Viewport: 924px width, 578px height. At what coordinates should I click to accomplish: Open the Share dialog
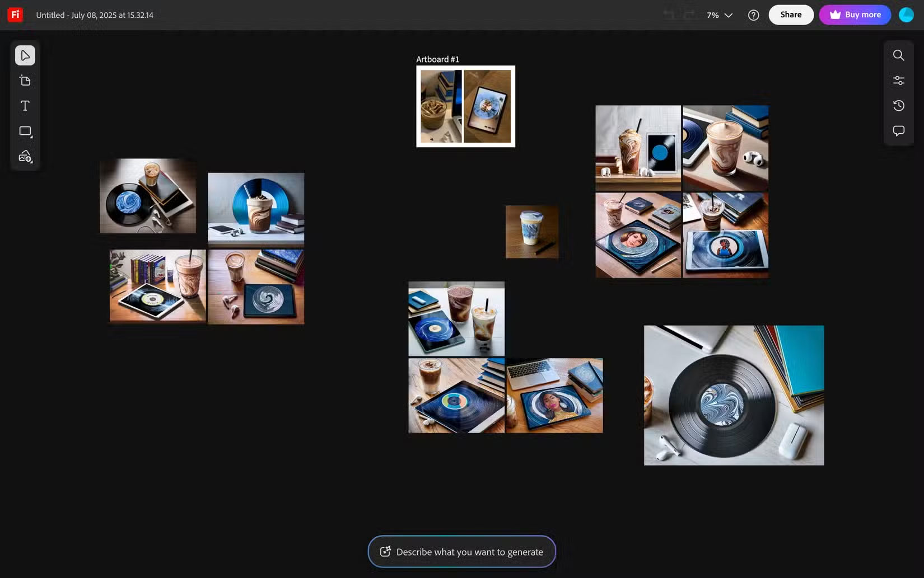(x=791, y=15)
